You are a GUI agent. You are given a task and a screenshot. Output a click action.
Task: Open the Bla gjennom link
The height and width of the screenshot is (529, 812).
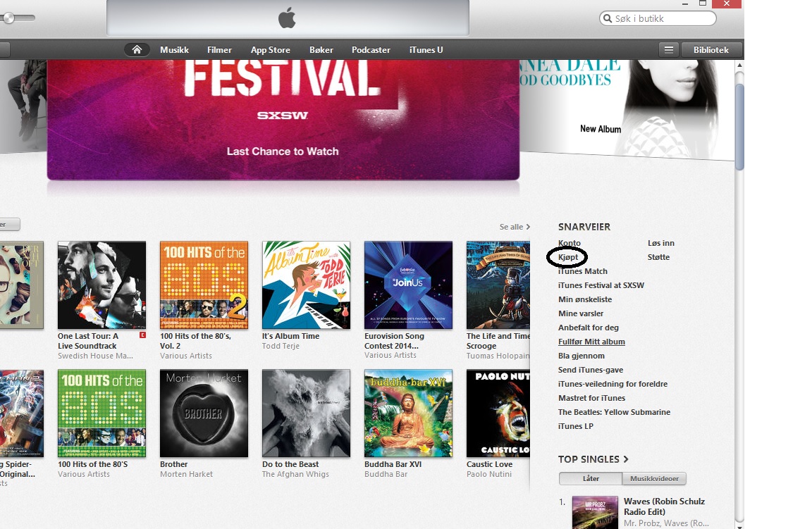click(x=581, y=356)
